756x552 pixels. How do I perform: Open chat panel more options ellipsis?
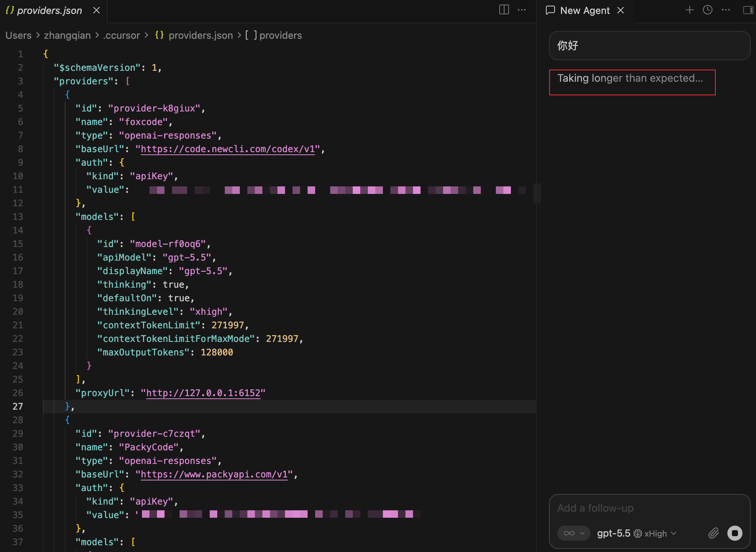coord(726,10)
